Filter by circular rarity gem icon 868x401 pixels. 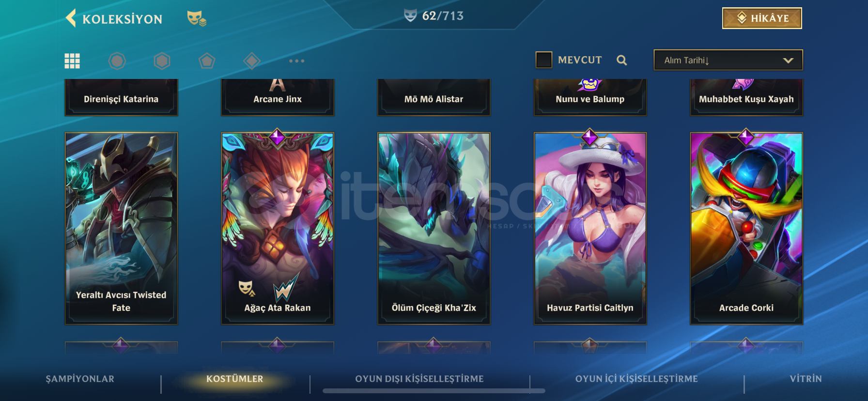[117, 61]
